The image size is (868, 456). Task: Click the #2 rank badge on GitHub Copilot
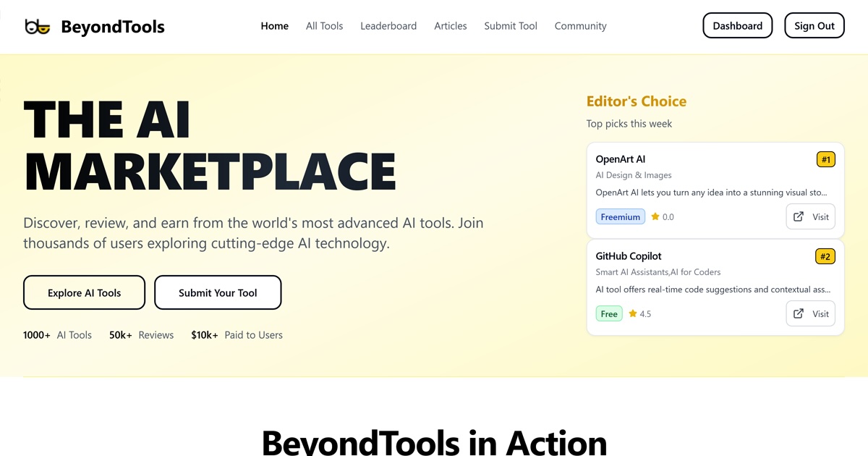click(x=825, y=256)
